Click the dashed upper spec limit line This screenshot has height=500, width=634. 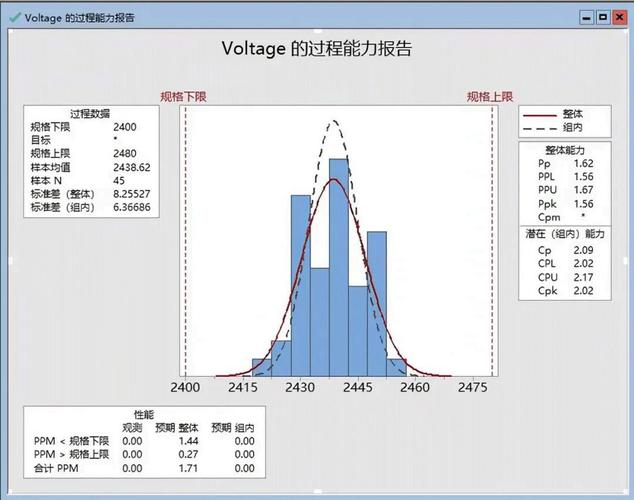point(492,242)
